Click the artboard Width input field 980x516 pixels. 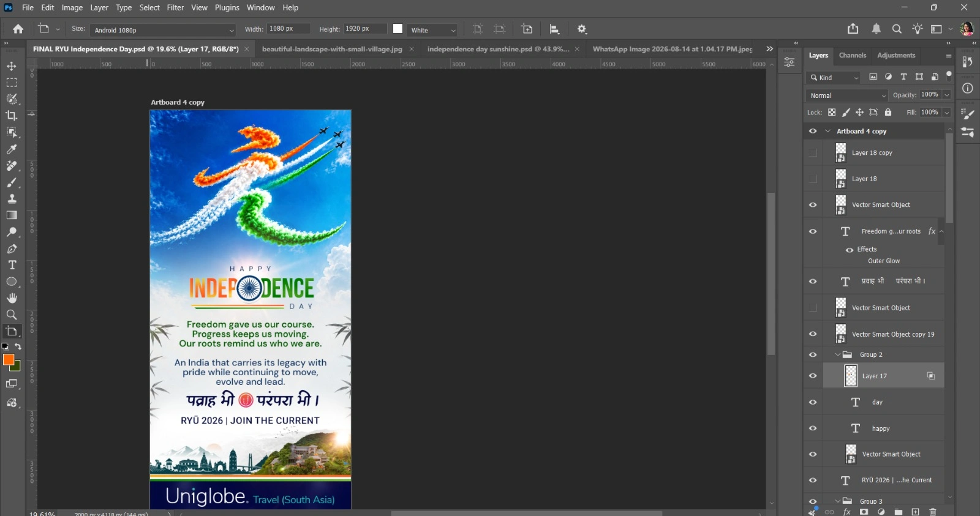point(288,29)
